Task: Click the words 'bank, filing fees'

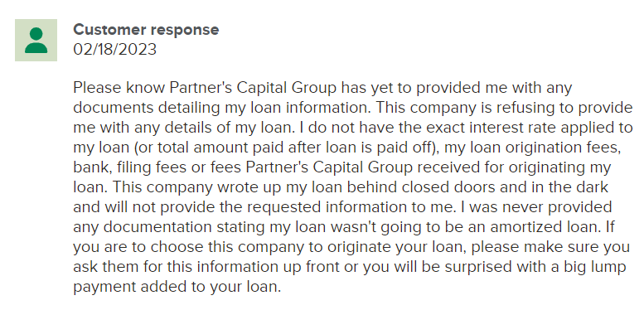Action: 139,167
